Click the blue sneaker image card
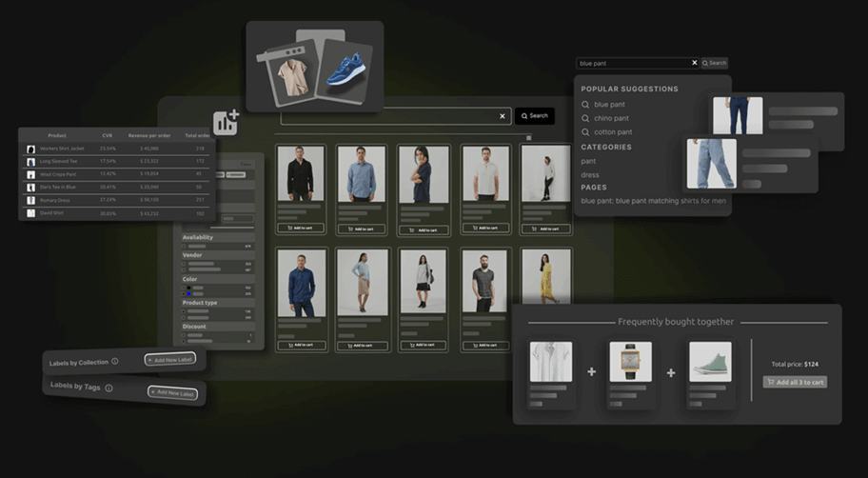868x478 pixels. pyautogui.click(x=344, y=70)
